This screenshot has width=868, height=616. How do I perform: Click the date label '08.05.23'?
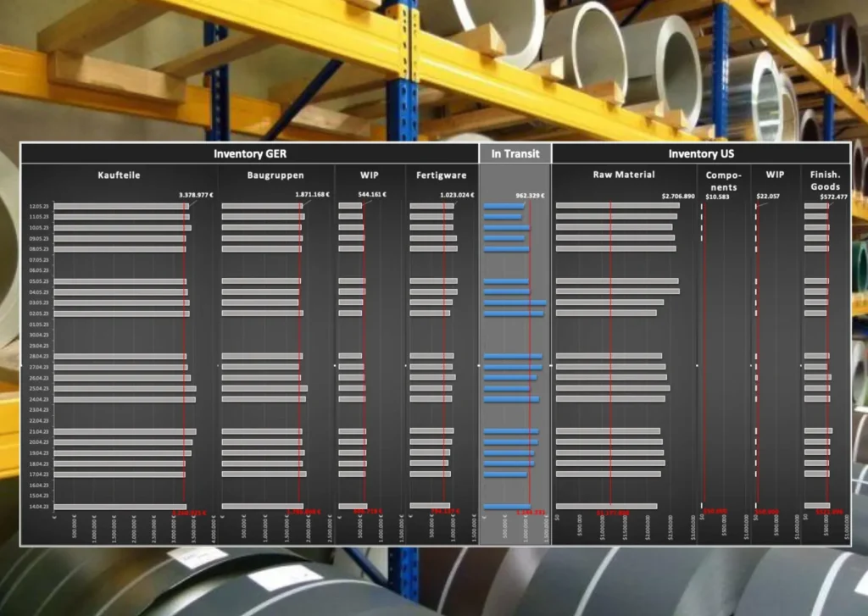click(39, 249)
